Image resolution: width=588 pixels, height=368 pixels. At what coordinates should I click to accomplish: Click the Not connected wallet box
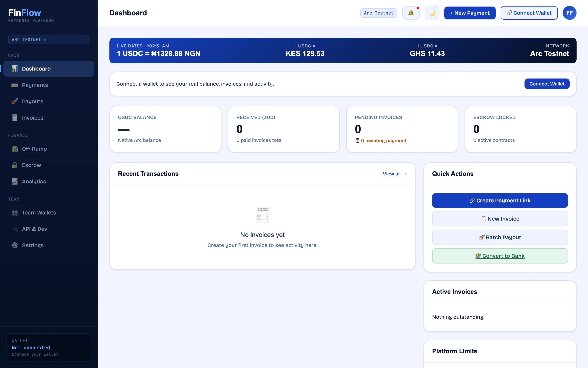click(49, 347)
